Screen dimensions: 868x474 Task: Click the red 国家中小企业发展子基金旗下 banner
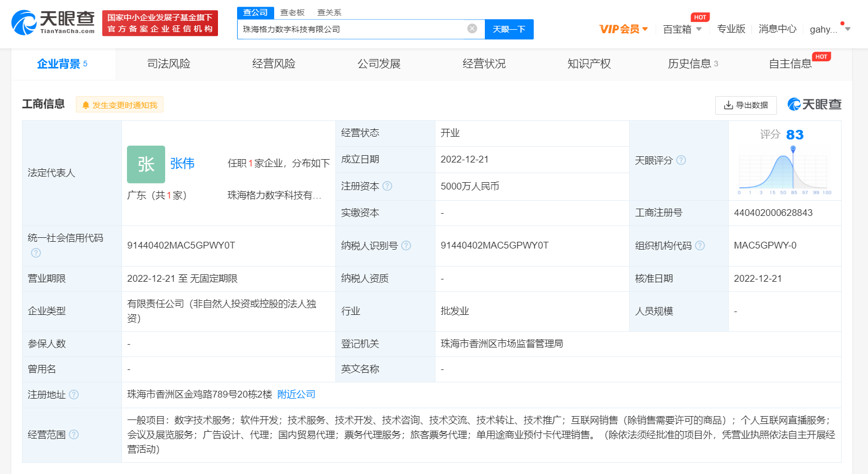tap(160, 23)
